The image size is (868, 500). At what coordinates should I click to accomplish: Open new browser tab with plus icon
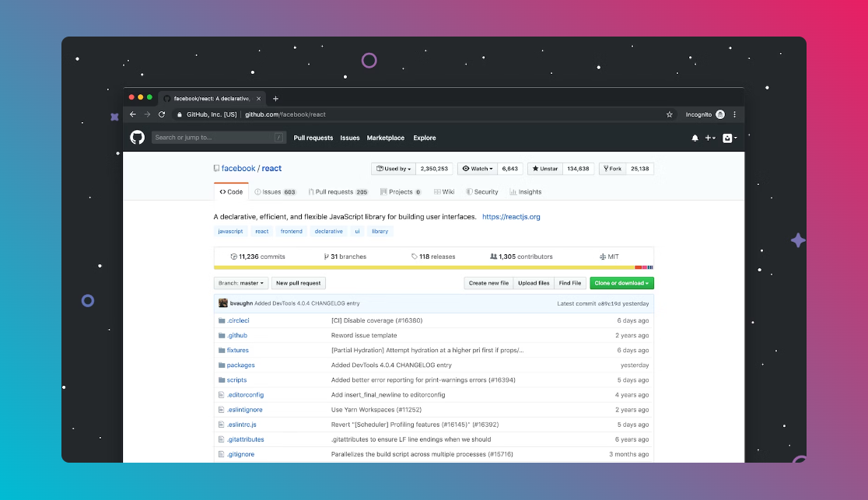(275, 99)
